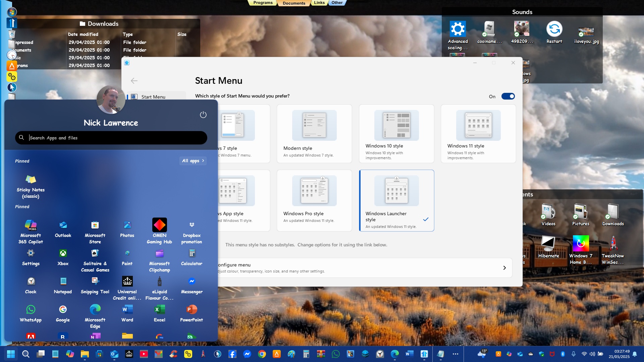Screen dimensions: 644x362
Task: Launch Paint from pinned apps
Action: (127, 257)
